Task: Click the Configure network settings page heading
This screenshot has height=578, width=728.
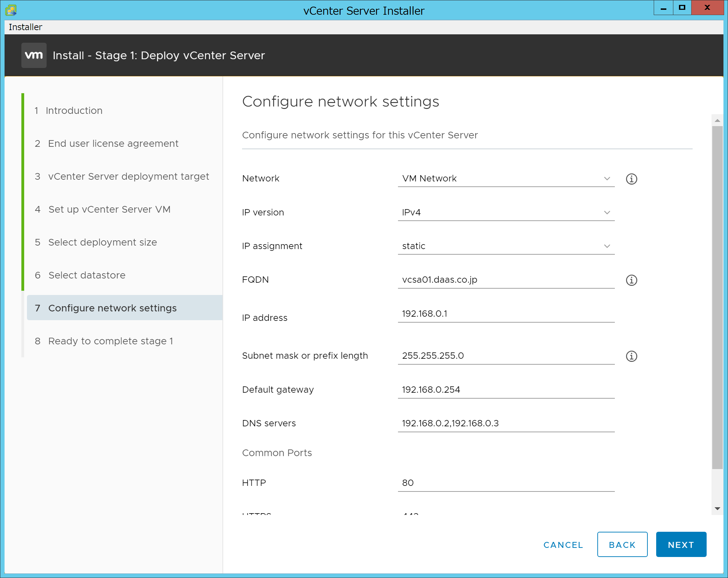Action: [341, 102]
